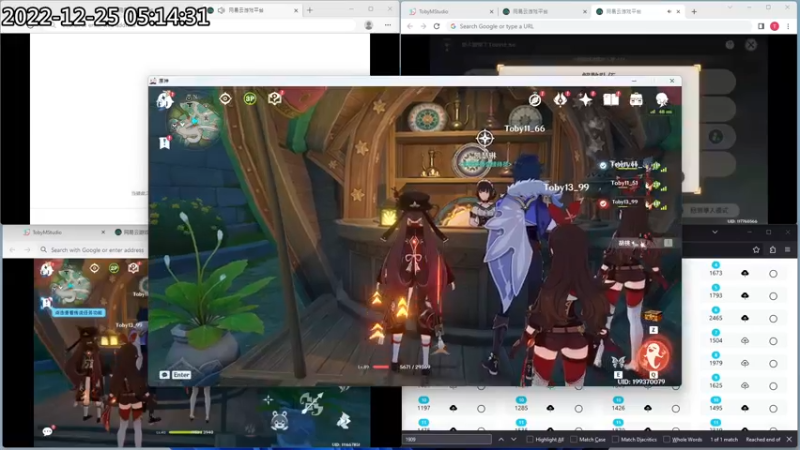Viewport: 800px width, 450px height.
Task: Select the radio button for entry 1197
Action: tap(481, 409)
